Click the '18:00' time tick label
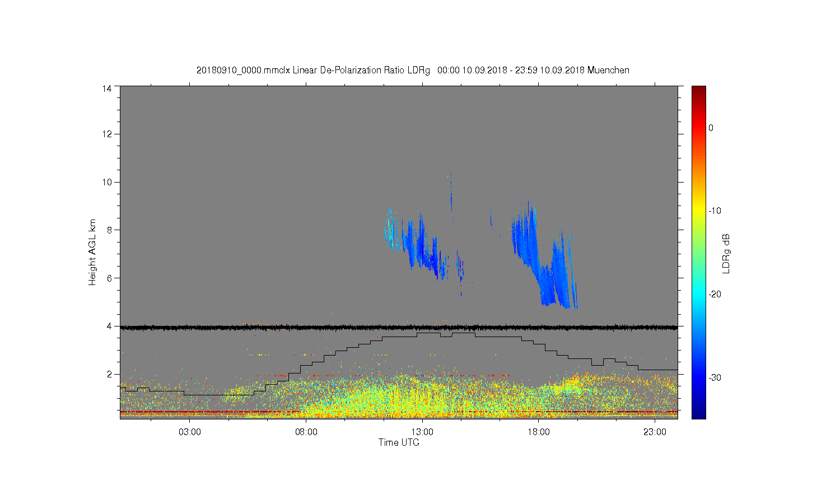Screen dimensions: 840x504 pyautogui.click(x=539, y=432)
